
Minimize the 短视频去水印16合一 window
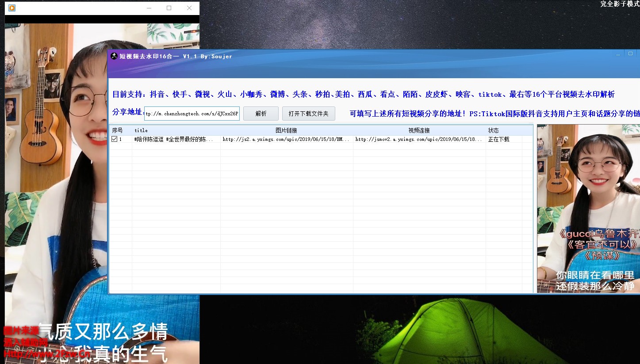(618, 53)
